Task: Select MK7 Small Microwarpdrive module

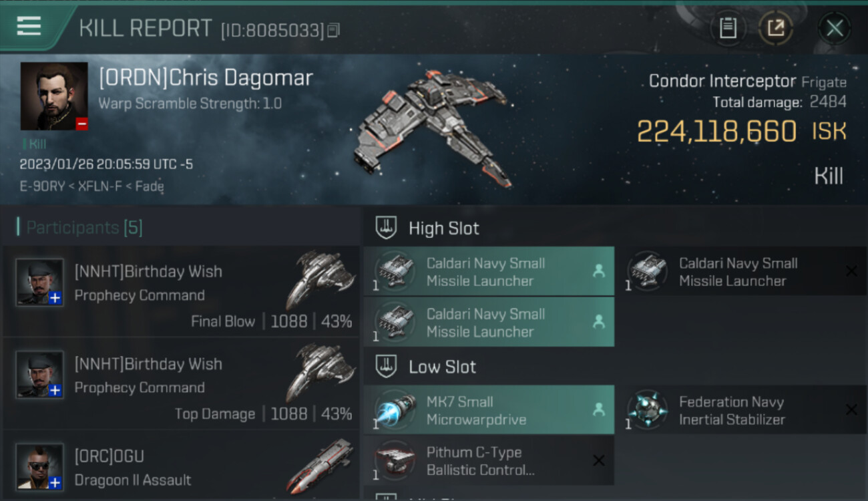Action: 489,410
